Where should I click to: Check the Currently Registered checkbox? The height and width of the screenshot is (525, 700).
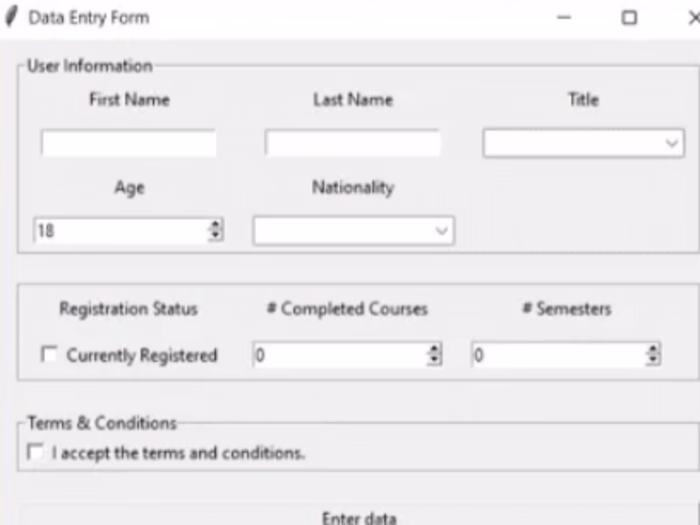click(x=49, y=354)
